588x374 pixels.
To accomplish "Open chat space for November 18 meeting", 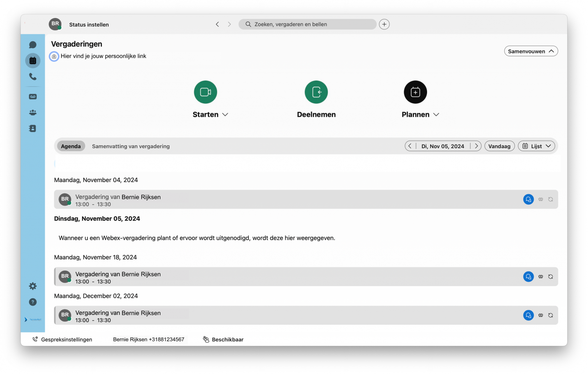I will (528, 277).
